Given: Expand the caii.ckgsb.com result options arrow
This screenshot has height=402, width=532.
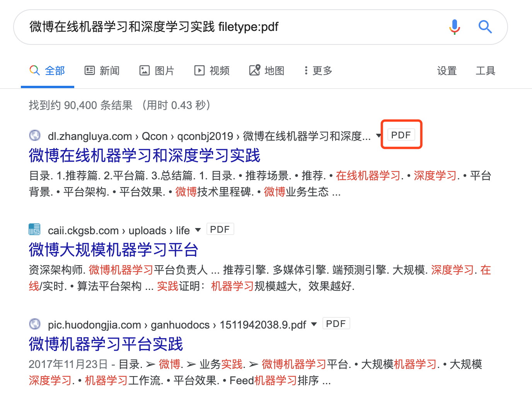Looking at the screenshot, I should (x=198, y=230).
